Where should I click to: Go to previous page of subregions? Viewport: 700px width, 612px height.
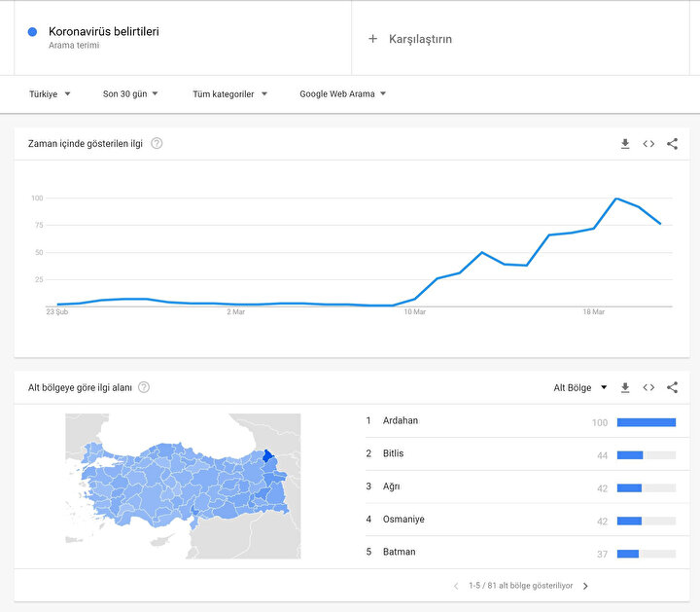(x=456, y=586)
